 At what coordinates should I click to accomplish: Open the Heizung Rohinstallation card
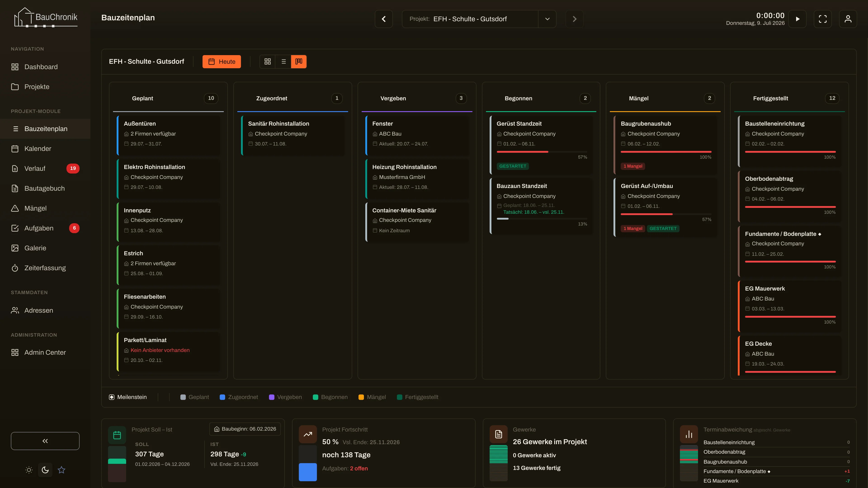tap(417, 178)
